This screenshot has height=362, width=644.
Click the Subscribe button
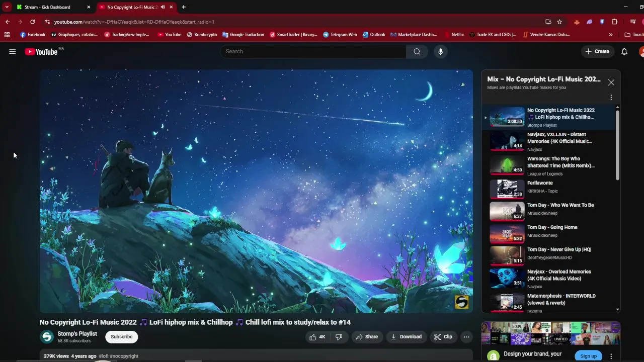click(121, 337)
